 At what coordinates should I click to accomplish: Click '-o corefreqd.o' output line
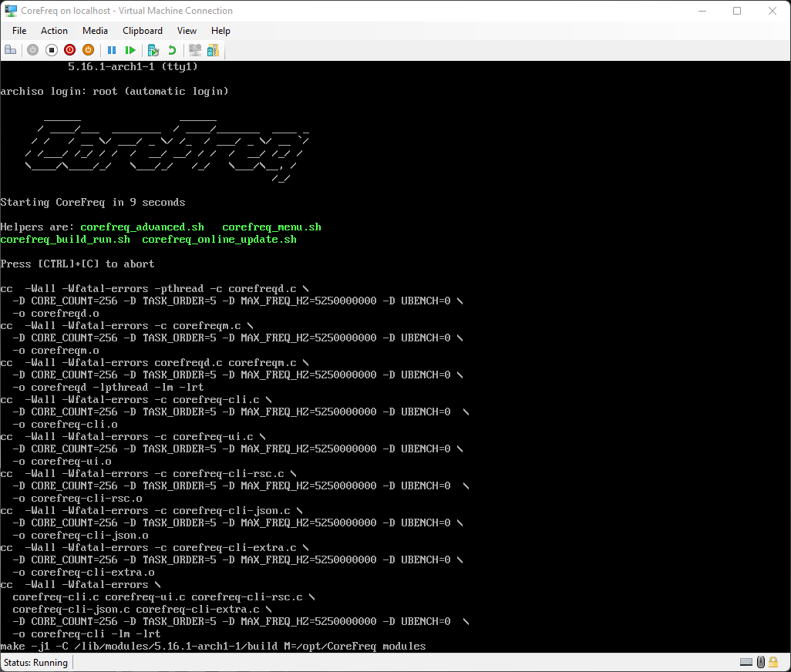tap(56, 313)
